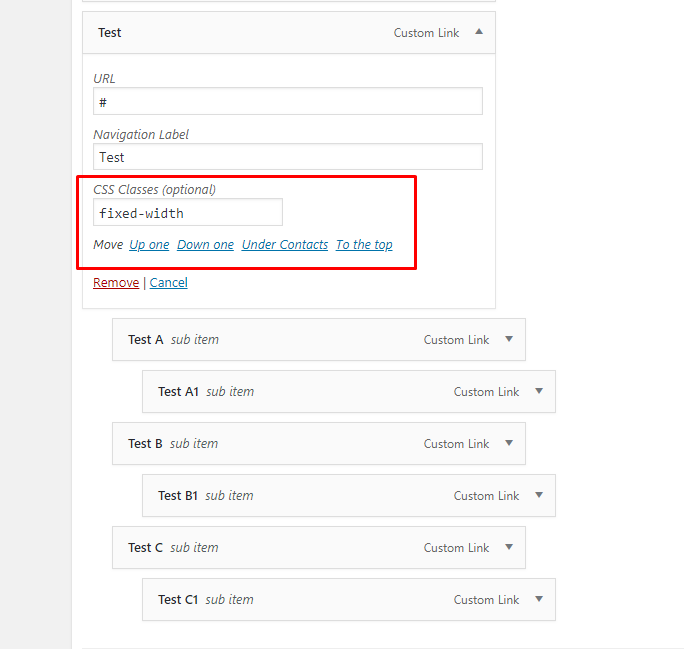Select the Test C menu item bar

pyautogui.click(x=319, y=547)
